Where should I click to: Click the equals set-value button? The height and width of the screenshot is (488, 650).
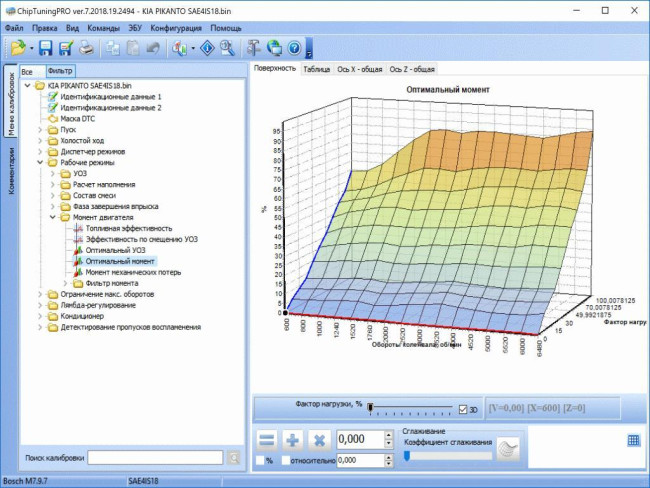pos(267,440)
